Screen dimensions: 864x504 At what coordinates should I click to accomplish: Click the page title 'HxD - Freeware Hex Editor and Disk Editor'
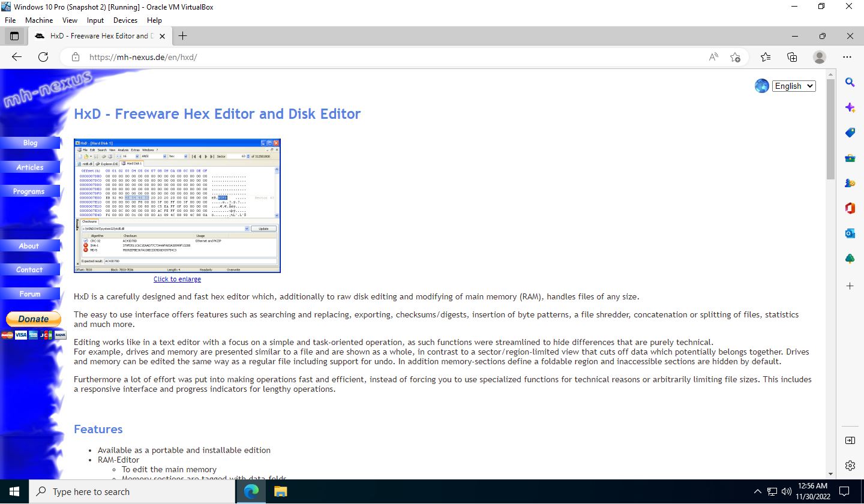(217, 113)
